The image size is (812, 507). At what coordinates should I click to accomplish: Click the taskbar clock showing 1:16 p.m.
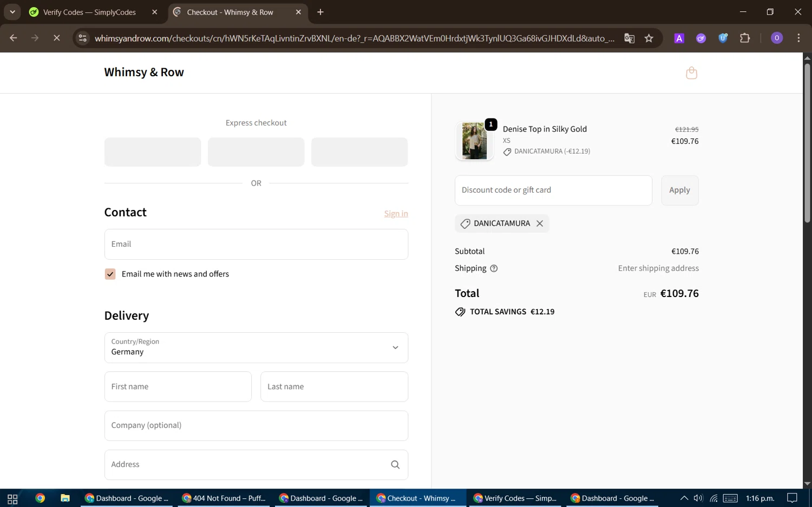tap(760, 498)
